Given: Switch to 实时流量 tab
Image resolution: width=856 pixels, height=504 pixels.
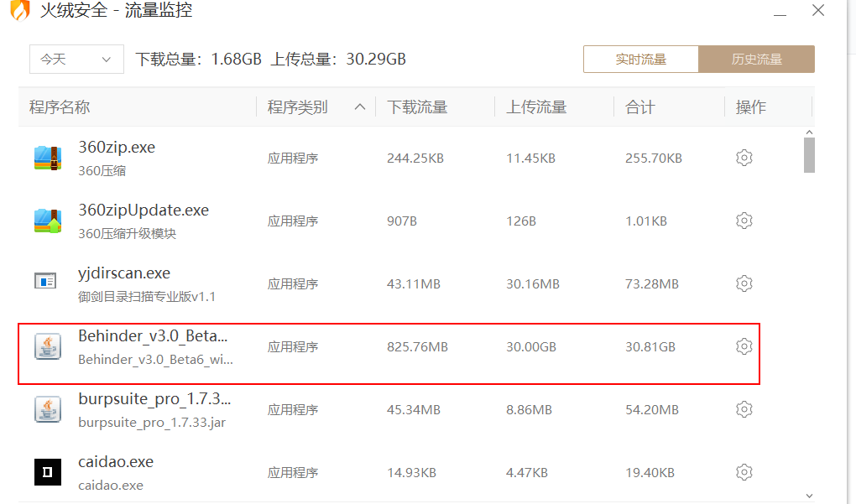Looking at the screenshot, I should 641,59.
